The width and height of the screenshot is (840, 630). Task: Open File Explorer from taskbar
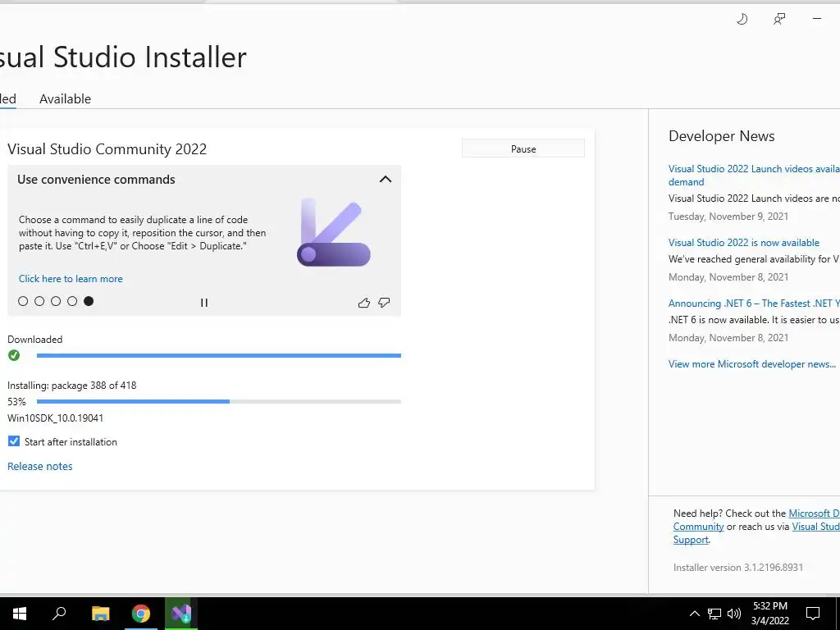pos(100,614)
